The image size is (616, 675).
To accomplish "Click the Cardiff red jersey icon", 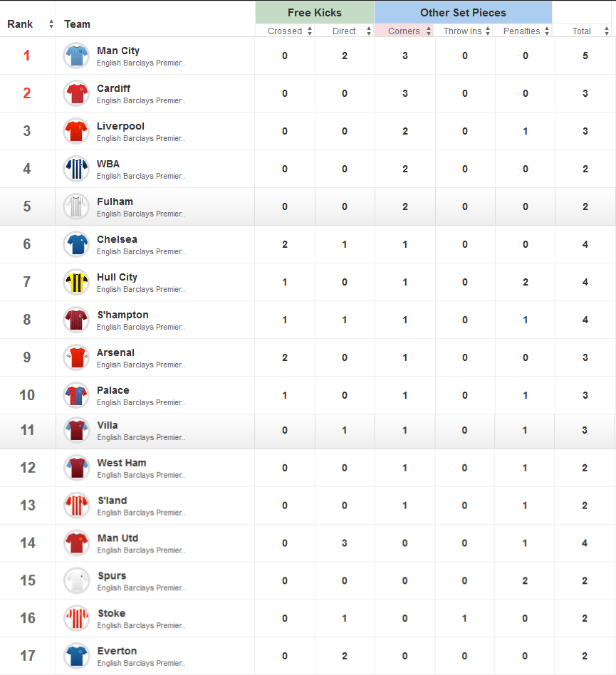I will click(76, 93).
